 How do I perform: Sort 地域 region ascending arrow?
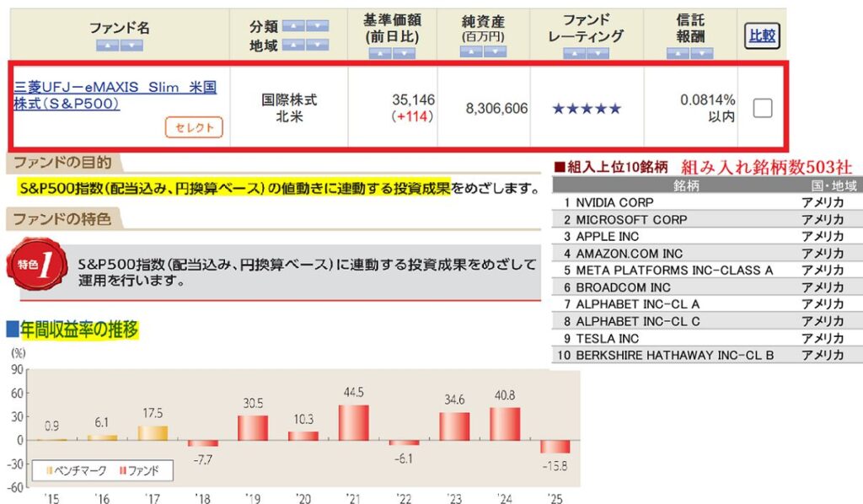[x=293, y=46]
